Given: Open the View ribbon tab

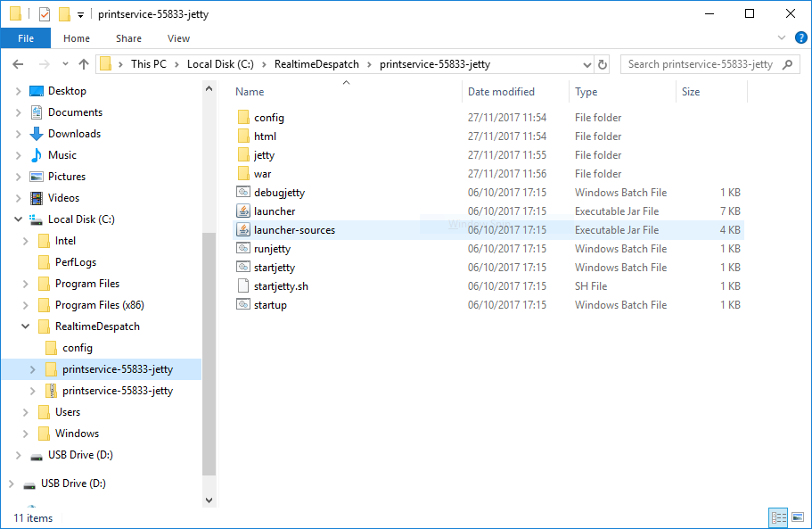Looking at the screenshot, I should [178, 38].
